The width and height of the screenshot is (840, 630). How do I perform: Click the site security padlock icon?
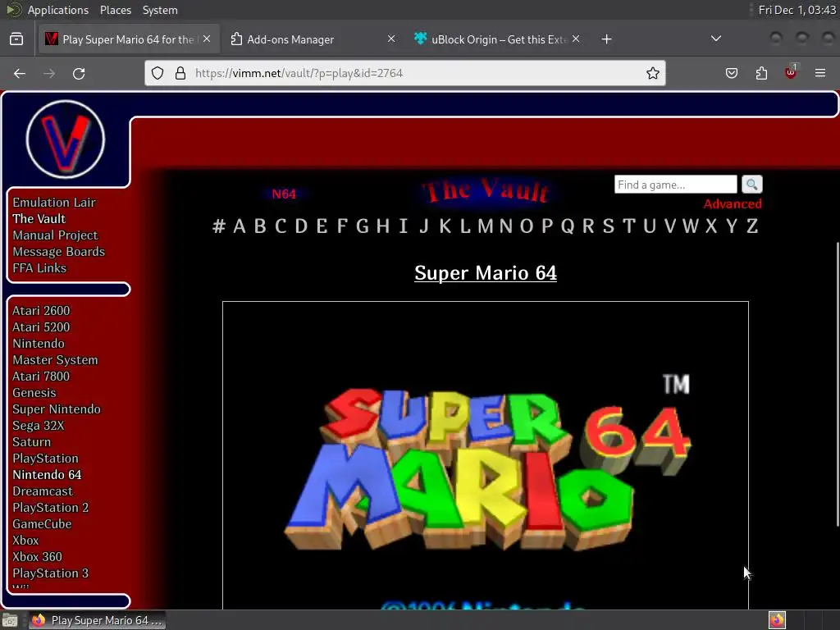pos(180,73)
